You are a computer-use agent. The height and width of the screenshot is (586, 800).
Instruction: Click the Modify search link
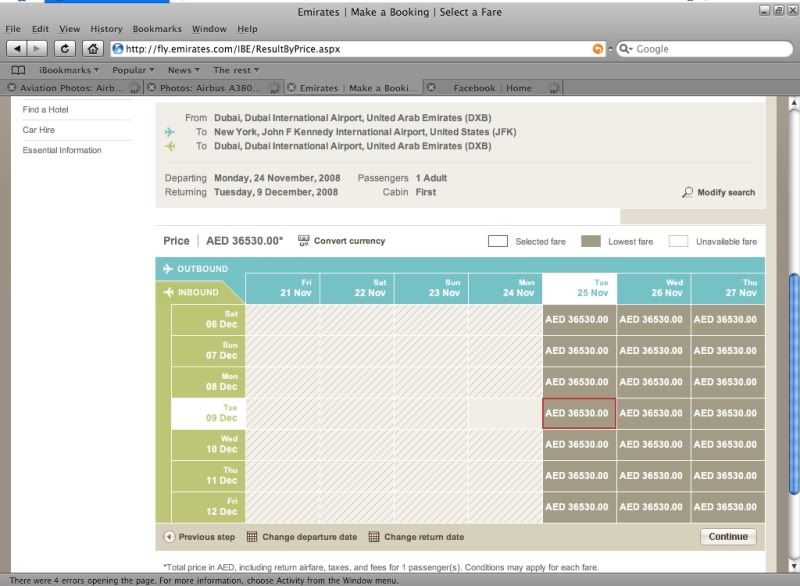[x=726, y=192]
